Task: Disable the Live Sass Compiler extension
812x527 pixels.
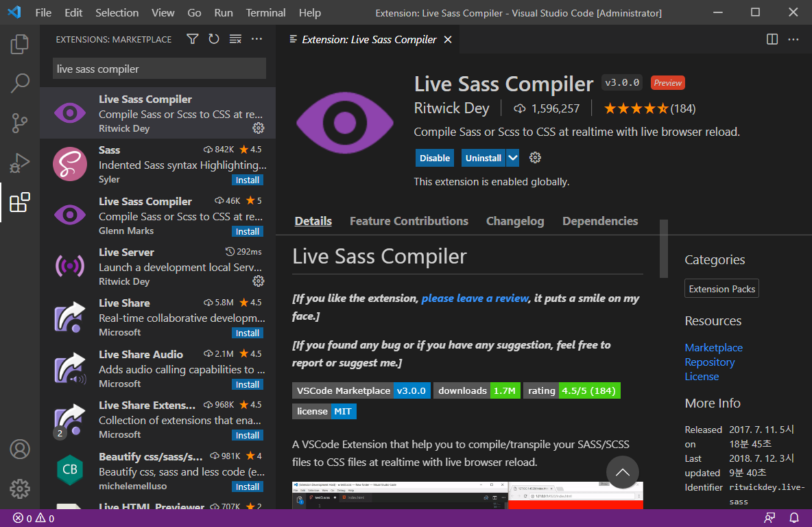Action: point(435,158)
